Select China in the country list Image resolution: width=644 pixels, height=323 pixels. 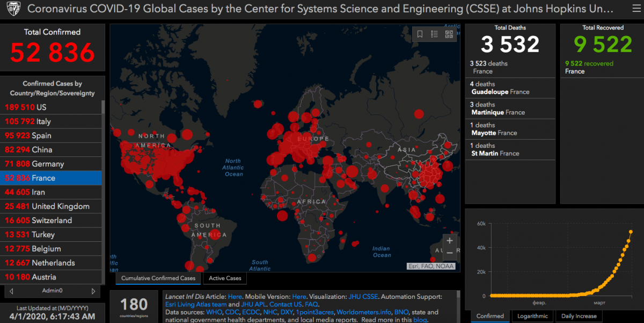(51, 149)
